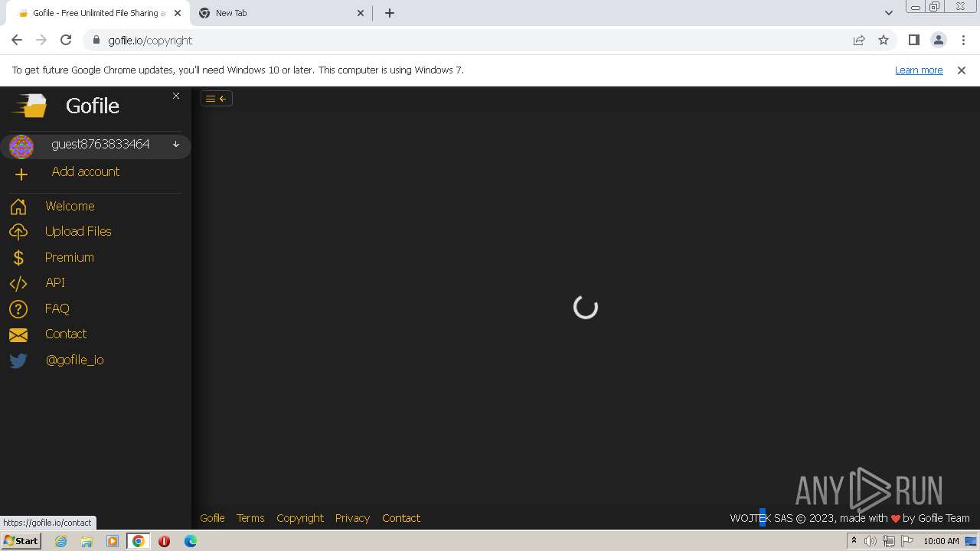Open the Welcome page link

click(x=70, y=206)
